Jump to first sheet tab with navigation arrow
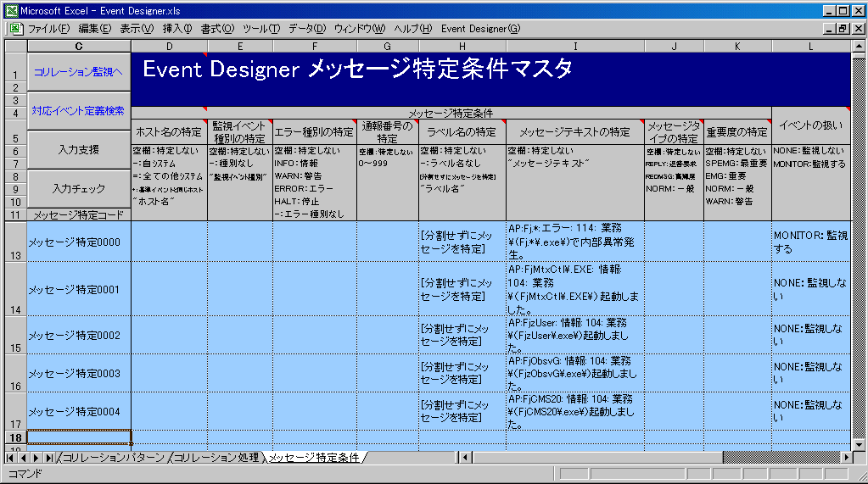This screenshot has width=868, height=484. coord(10,458)
